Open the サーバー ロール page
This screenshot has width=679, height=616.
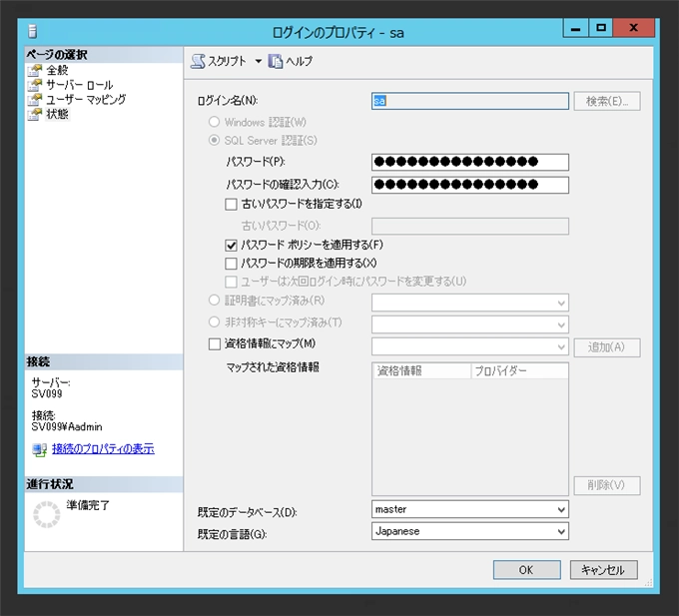[80, 85]
